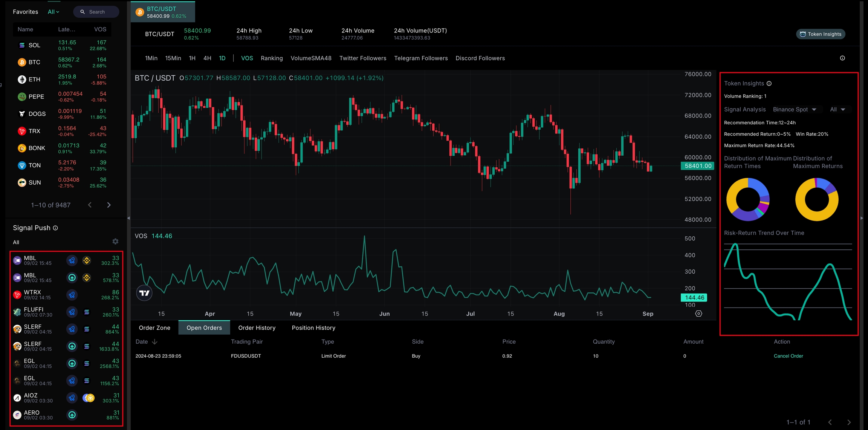Open the Binance Spot dropdown

(x=795, y=109)
